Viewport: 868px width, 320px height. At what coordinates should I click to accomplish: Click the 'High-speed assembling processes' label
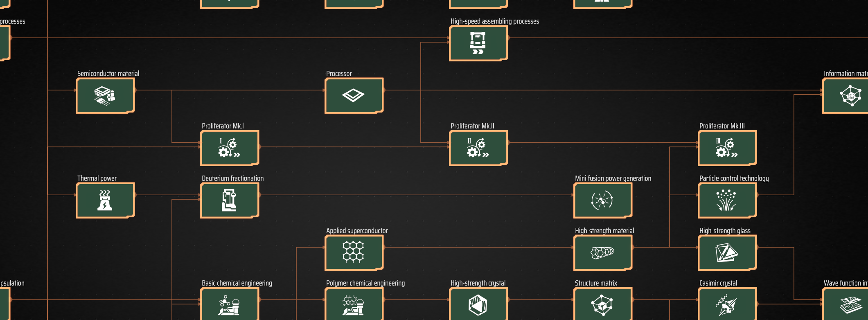click(x=495, y=21)
